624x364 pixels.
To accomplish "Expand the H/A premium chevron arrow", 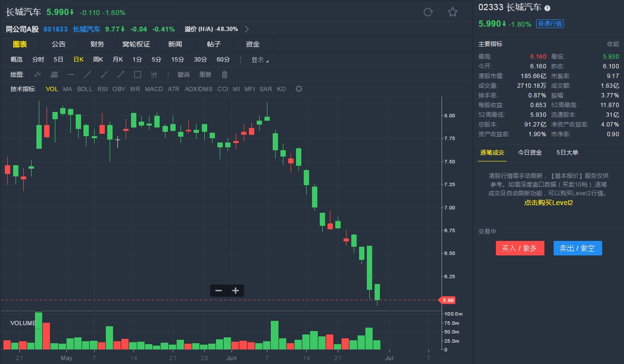I will click(x=247, y=29).
